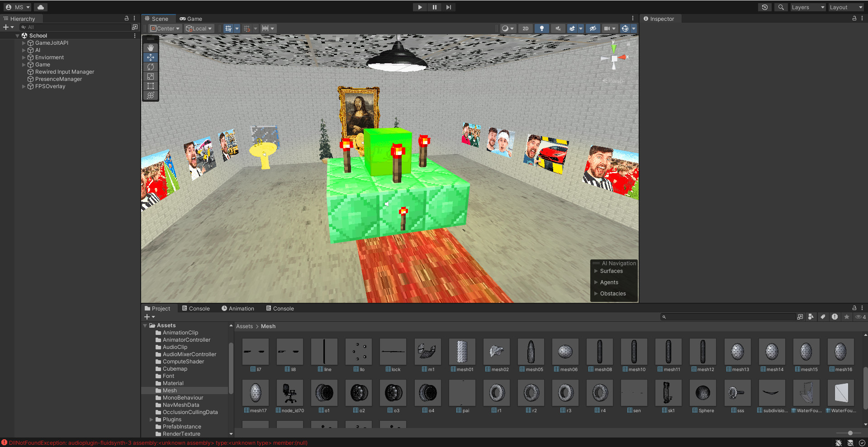Expand Surfaces in the AI Navigation overlay
Image resolution: width=868 pixels, height=447 pixels.
pos(596,271)
